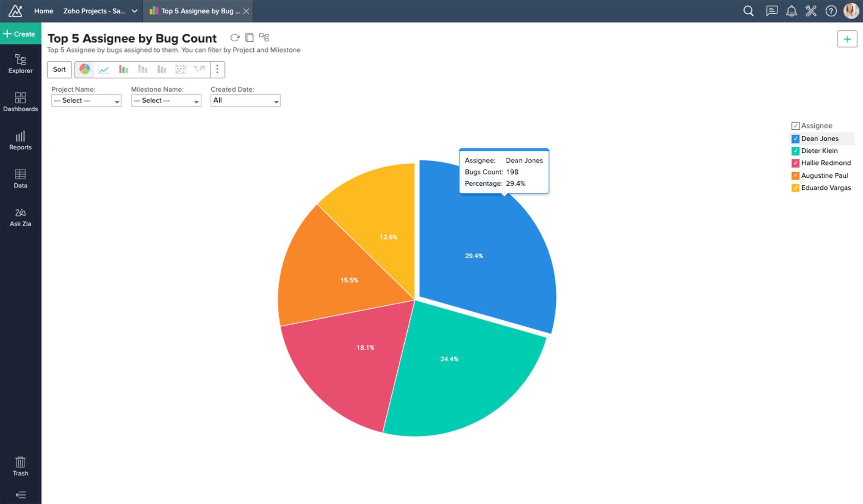
Task: Expand the Milestone Name dropdown
Action: point(166,100)
